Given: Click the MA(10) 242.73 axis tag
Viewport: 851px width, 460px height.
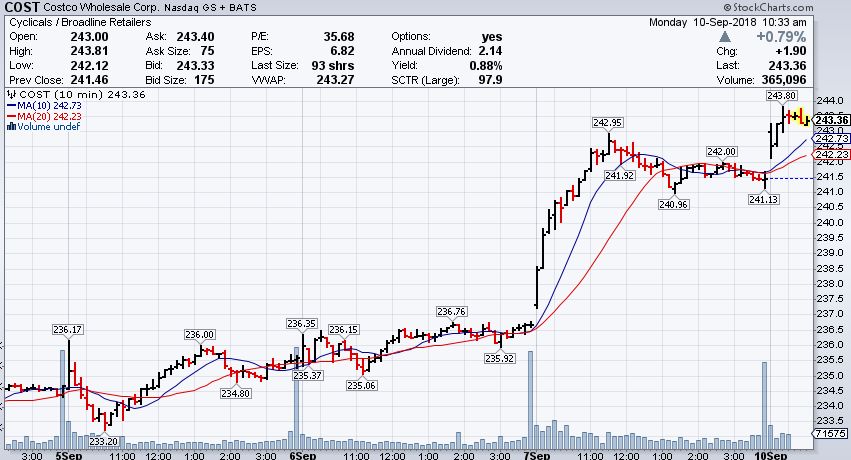Looking at the screenshot, I should pyautogui.click(x=831, y=139).
